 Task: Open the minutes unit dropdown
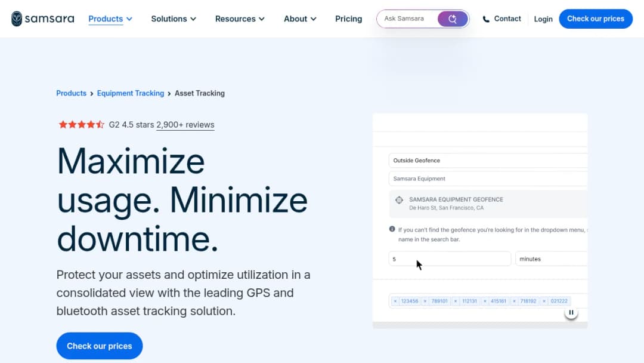pyautogui.click(x=551, y=259)
